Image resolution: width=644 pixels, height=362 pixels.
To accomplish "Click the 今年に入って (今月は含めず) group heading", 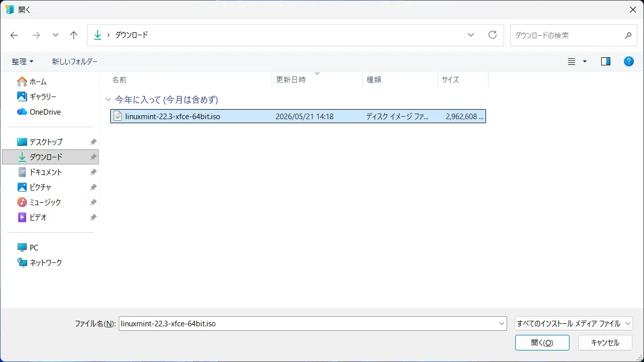I will click(167, 100).
